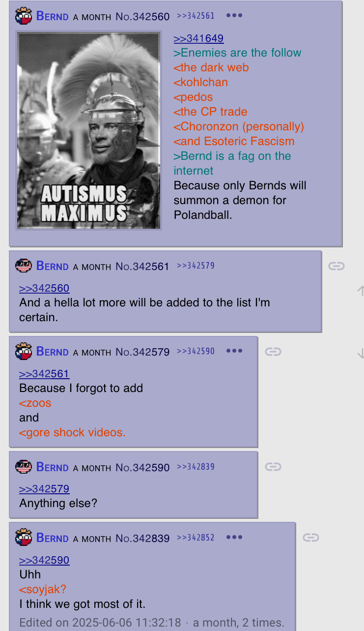This screenshot has height=631, width=364.
Task: Click link icon beside post No.342839
Action: pyautogui.click(x=310, y=538)
